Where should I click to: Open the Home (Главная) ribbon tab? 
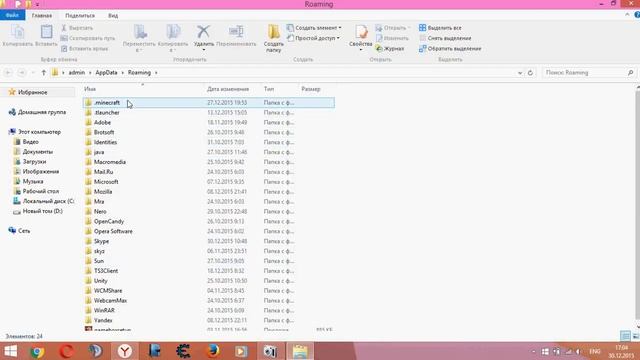42,16
